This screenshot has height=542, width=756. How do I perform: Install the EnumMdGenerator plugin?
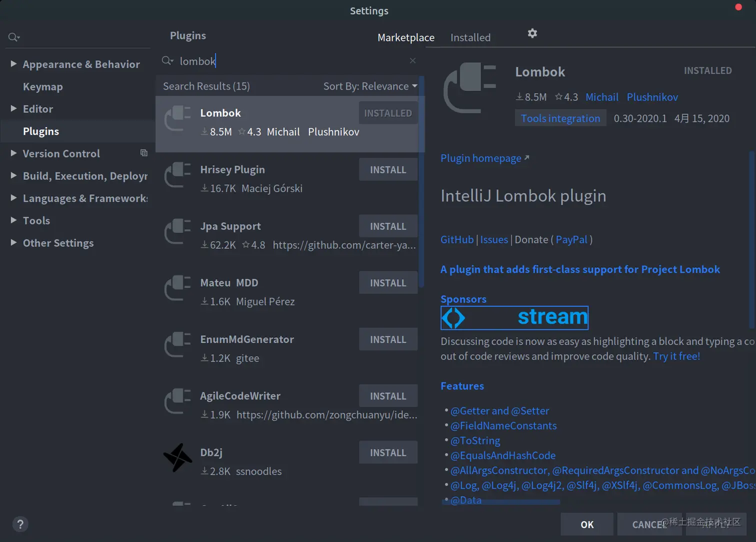(388, 339)
